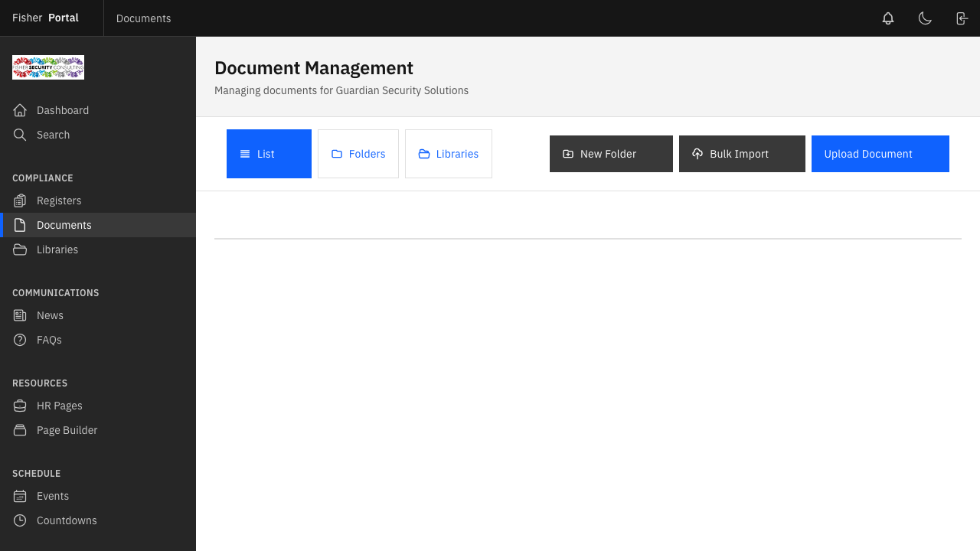Click the Upload Document button
This screenshot has width=980, height=551.
(x=880, y=154)
